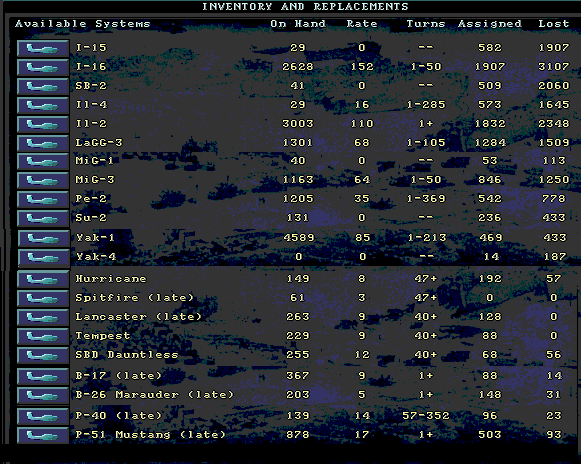581x464 pixels.
Task: Select the P-51 Mustang (late) name
Action: [150, 434]
